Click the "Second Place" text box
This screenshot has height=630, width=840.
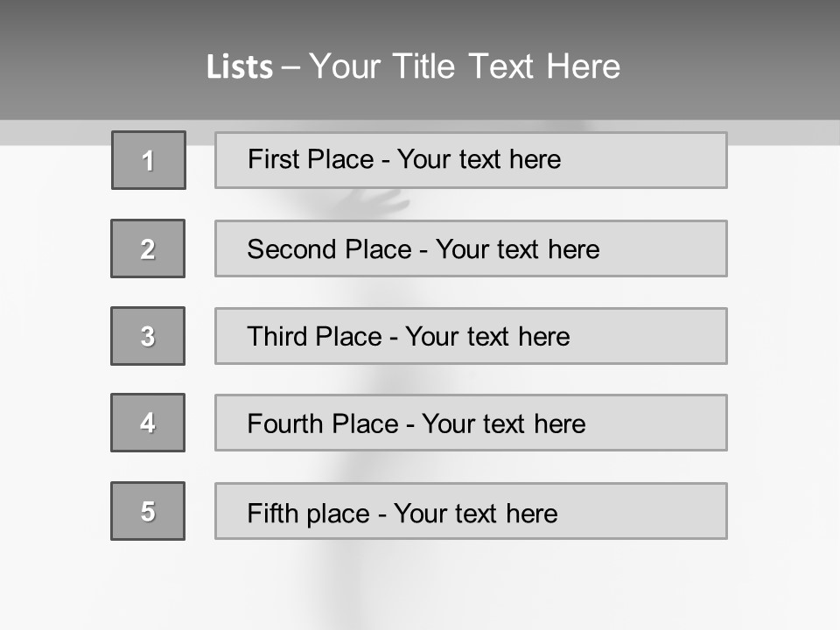pyautogui.click(x=471, y=248)
